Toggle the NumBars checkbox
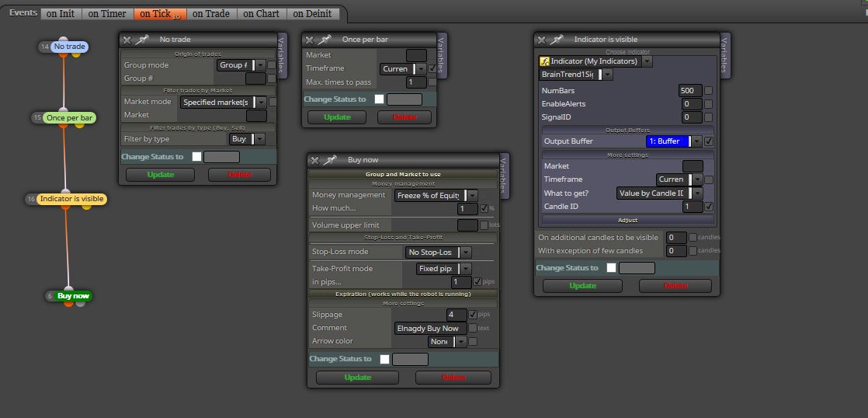This screenshot has height=418, width=868. tap(709, 91)
